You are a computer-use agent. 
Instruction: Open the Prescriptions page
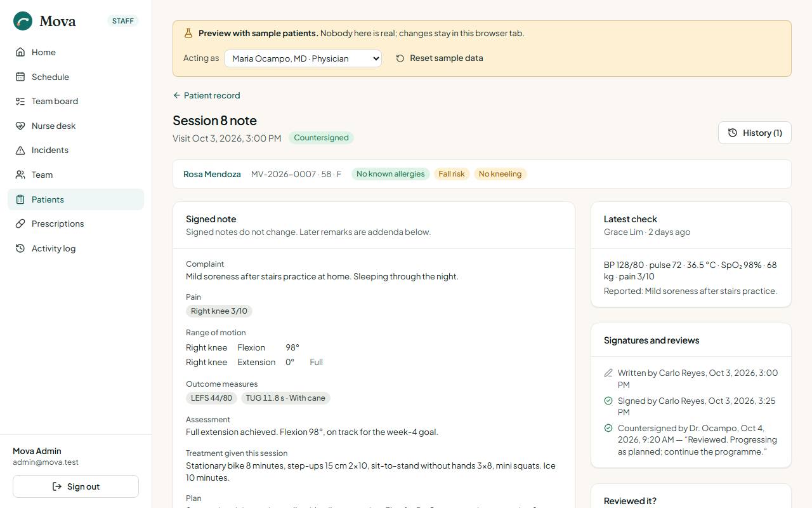pos(75,224)
